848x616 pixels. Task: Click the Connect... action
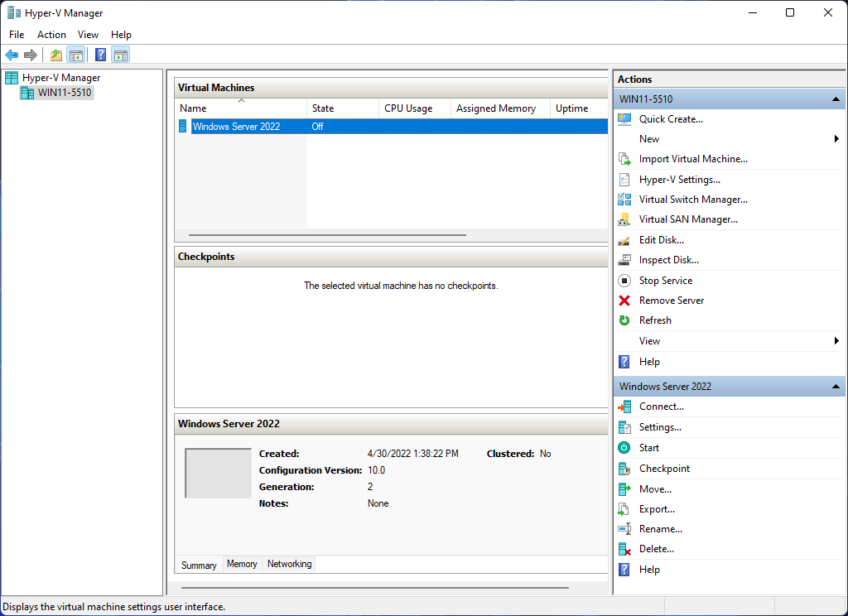pos(662,407)
